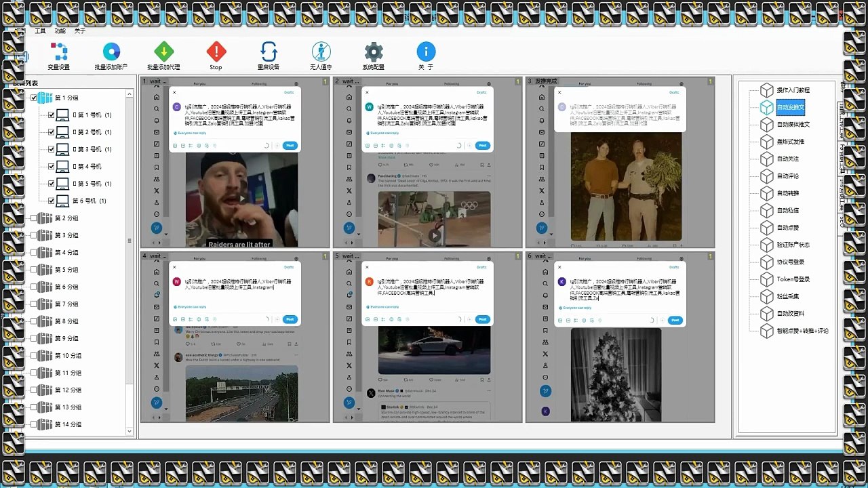Open the 功能 menu
This screenshot has height=488, width=868.
pyautogui.click(x=60, y=30)
